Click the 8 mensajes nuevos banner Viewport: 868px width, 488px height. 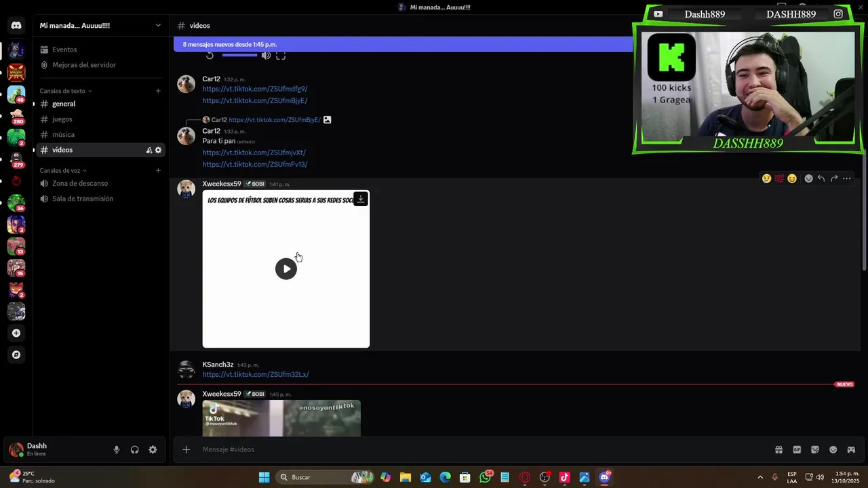pos(403,45)
